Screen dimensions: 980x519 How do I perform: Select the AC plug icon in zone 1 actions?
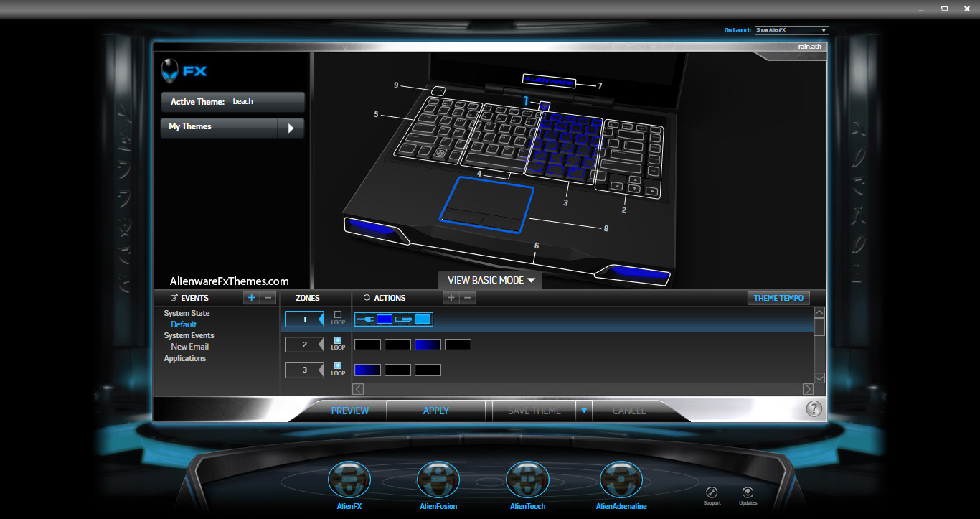coord(365,319)
